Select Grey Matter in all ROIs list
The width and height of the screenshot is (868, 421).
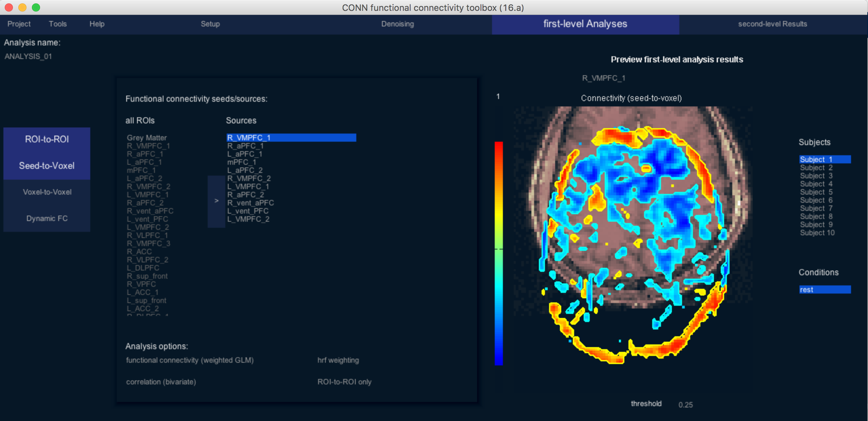pyautogui.click(x=147, y=138)
